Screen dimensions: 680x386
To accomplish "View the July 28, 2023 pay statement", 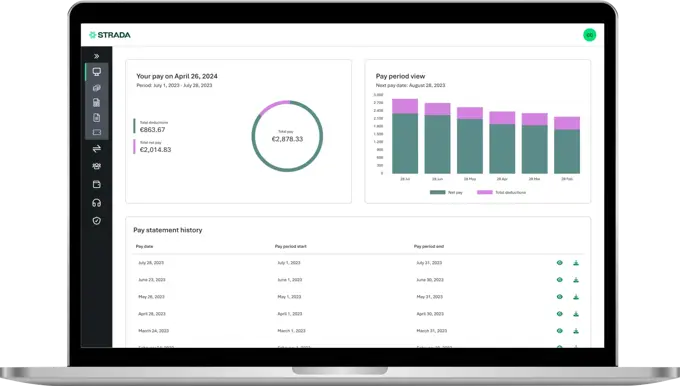I will tap(559, 263).
